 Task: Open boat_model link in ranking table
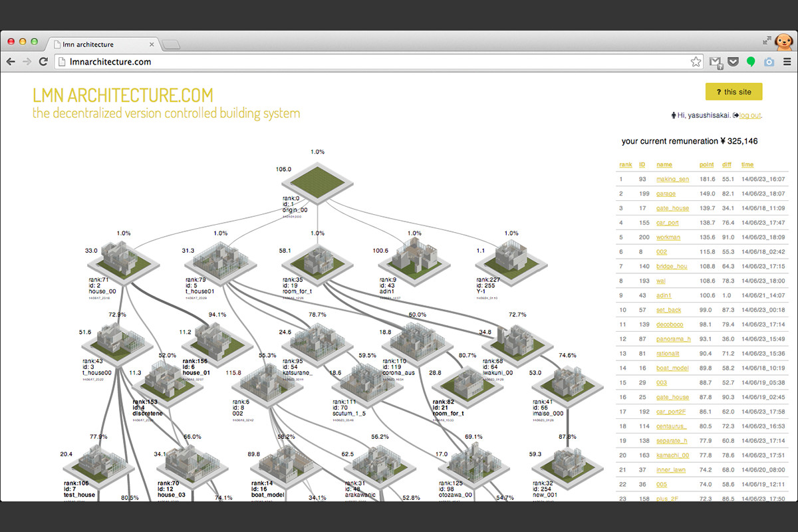point(672,368)
